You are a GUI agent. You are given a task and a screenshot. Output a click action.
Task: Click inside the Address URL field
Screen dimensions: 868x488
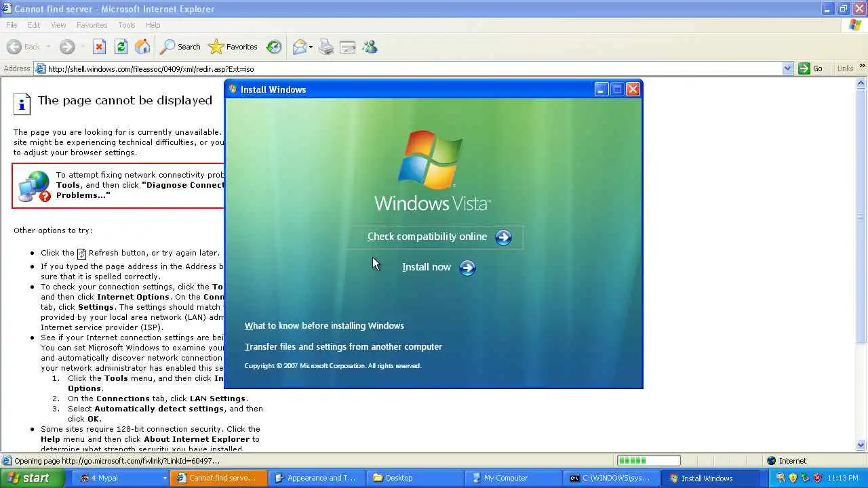point(414,68)
